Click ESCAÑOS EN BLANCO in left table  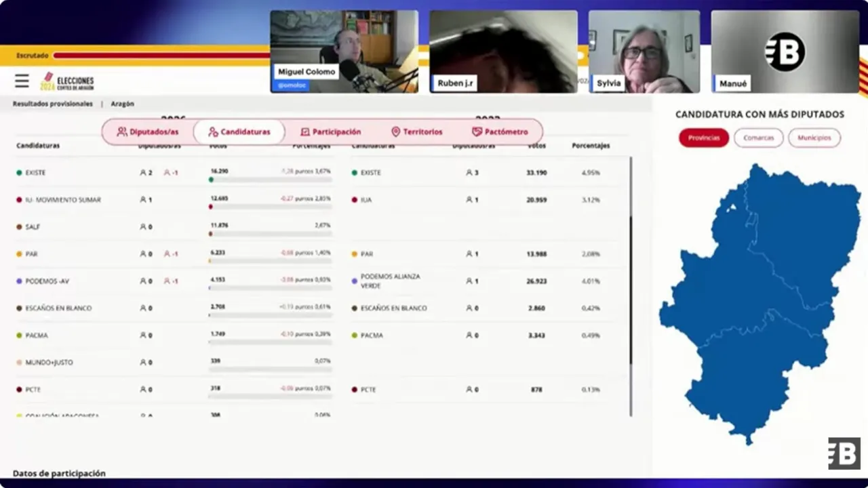58,308
